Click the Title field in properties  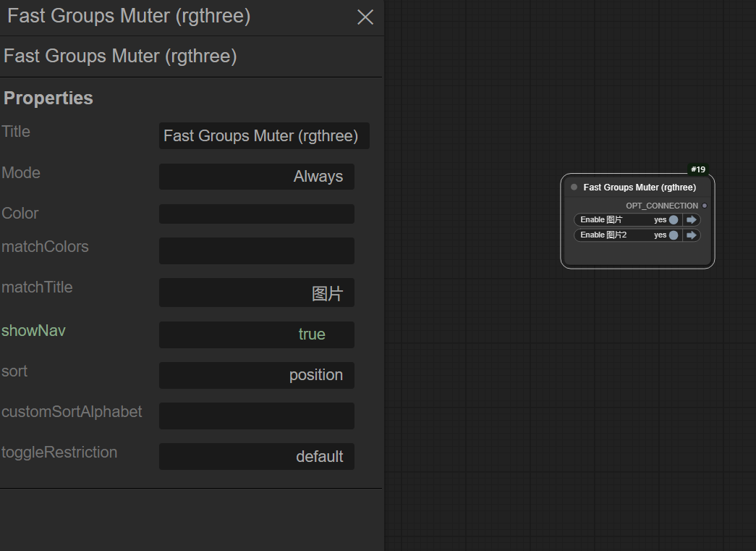pos(263,136)
